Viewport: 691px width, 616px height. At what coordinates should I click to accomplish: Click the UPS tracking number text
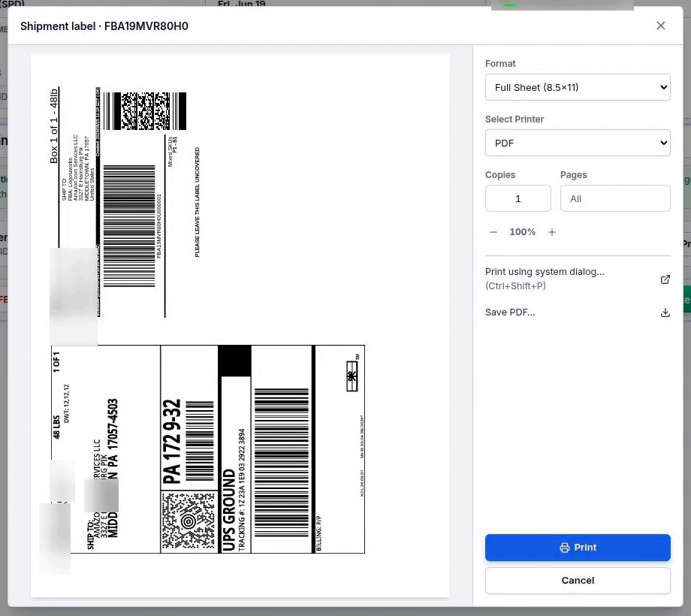[x=242, y=490]
